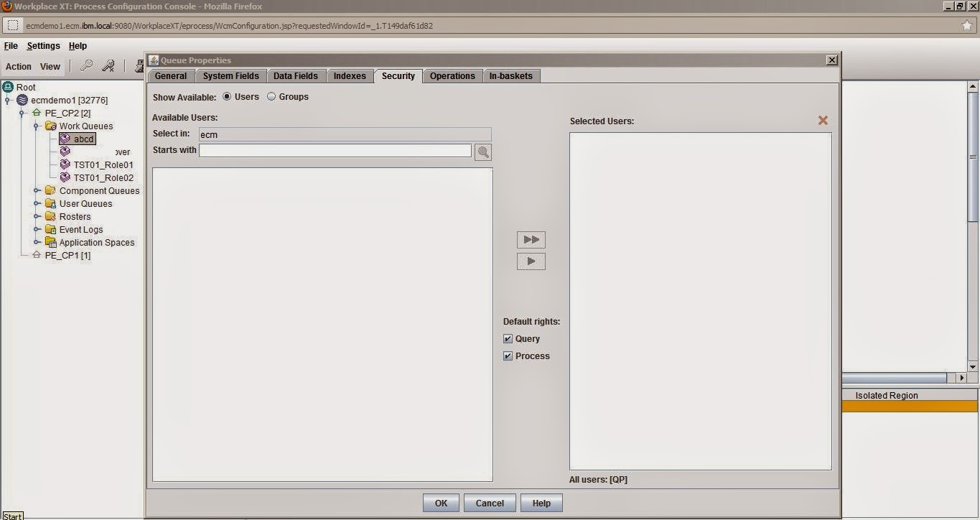This screenshot has height=520, width=980.
Task: Select the abcd work queue
Action: [83, 139]
